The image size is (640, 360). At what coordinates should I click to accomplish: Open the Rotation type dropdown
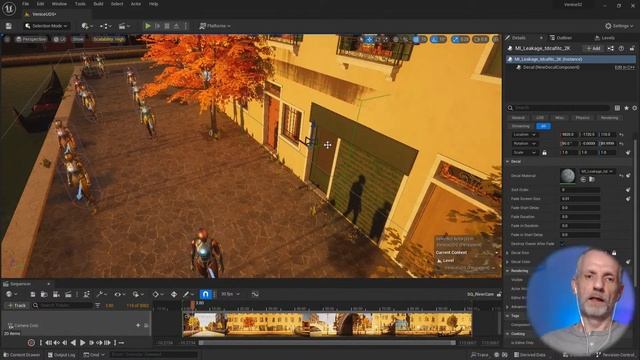(x=524, y=144)
